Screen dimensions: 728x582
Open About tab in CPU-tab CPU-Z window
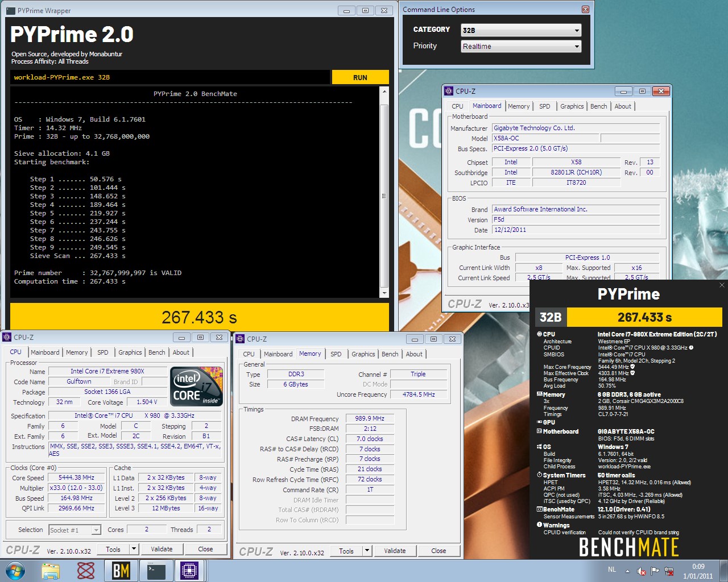point(181,352)
